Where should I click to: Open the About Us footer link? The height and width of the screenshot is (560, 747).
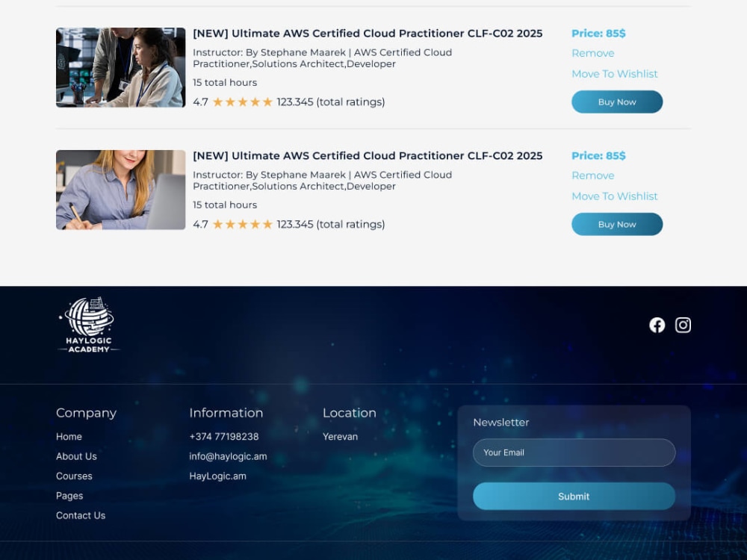point(76,456)
